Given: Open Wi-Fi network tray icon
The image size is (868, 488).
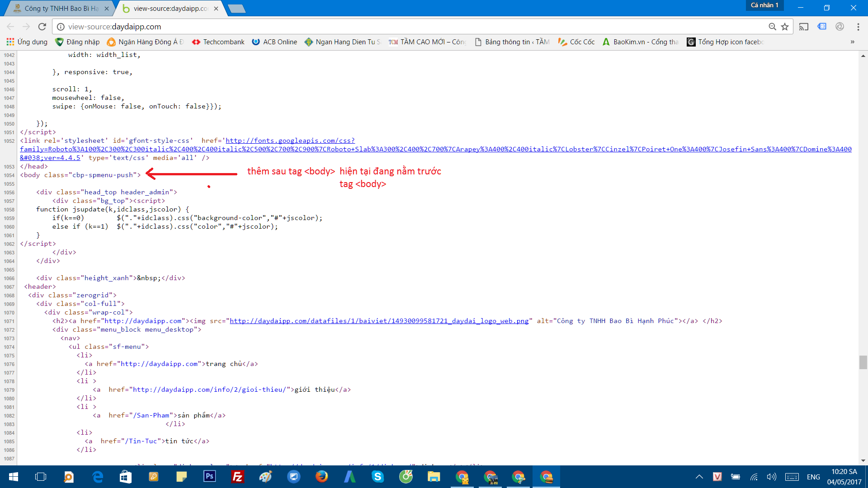Looking at the screenshot, I should (754, 477).
